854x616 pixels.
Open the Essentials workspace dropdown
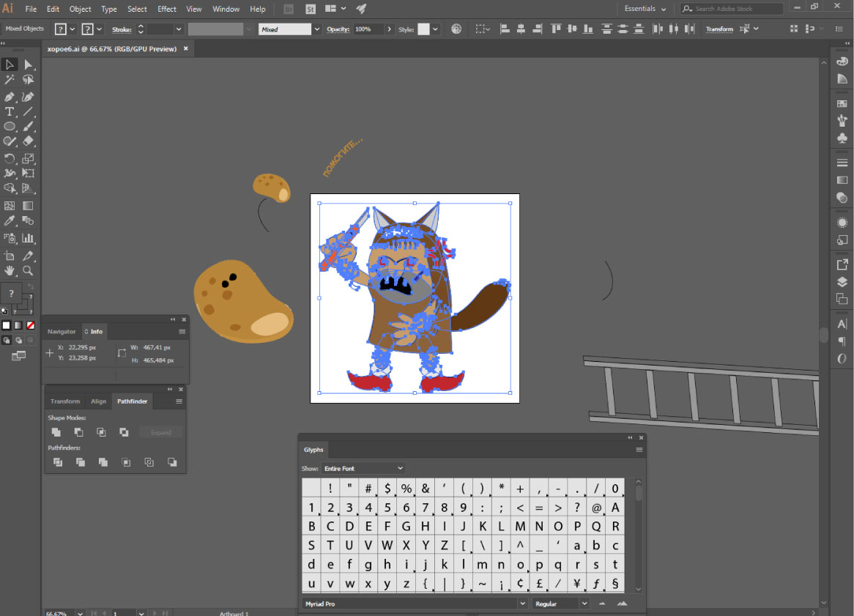pyautogui.click(x=645, y=9)
